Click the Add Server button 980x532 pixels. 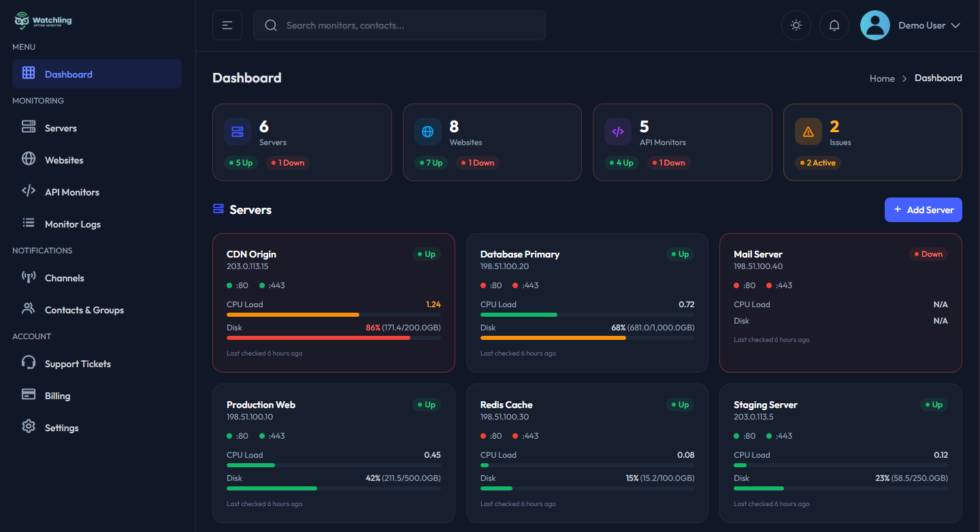tap(923, 209)
